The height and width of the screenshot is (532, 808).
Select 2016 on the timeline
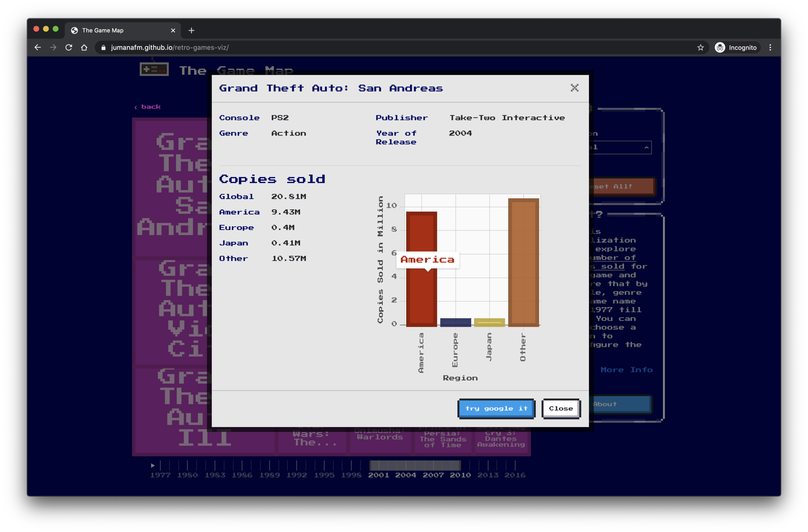[x=515, y=475]
